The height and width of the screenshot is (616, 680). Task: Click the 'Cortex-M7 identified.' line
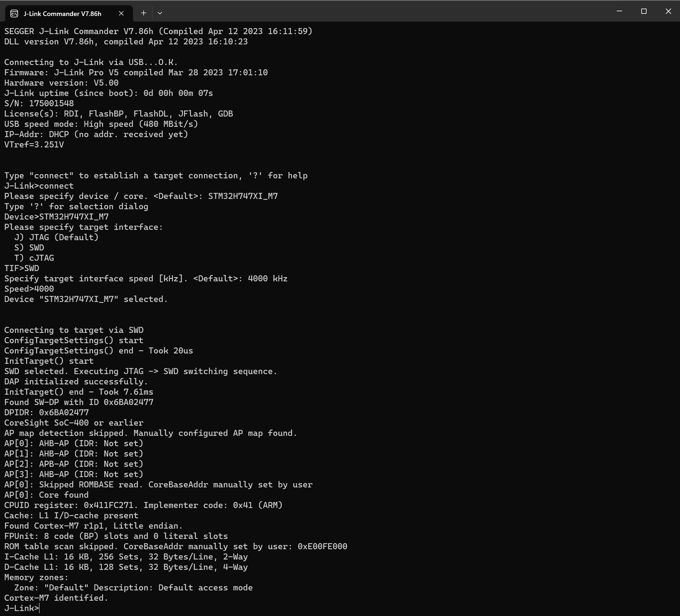pyautogui.click(x=56, y=598)
